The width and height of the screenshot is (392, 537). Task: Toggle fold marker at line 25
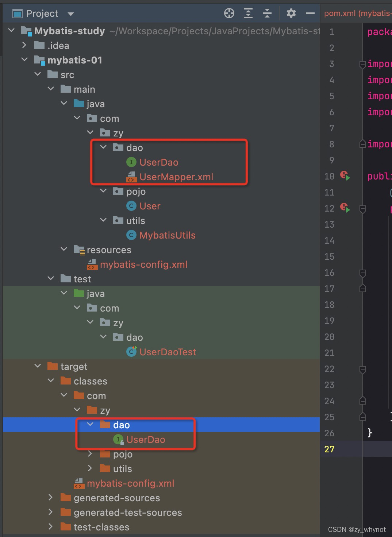(x=363, y=417)
